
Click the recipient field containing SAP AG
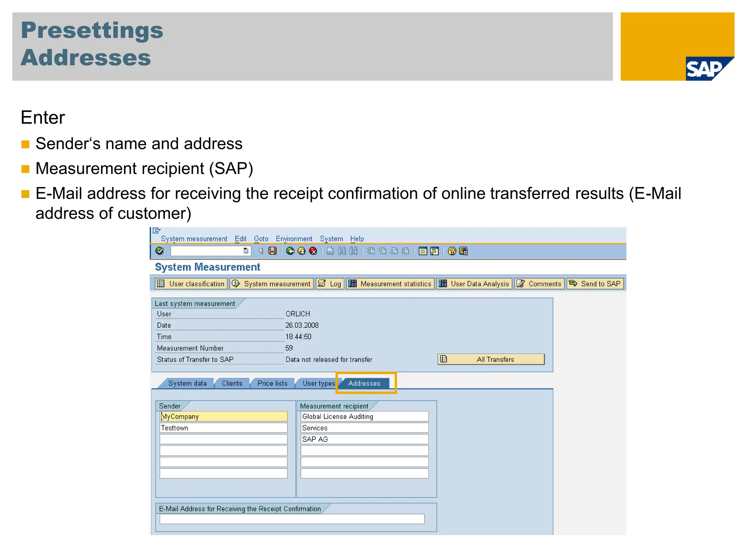click(364, 439)
